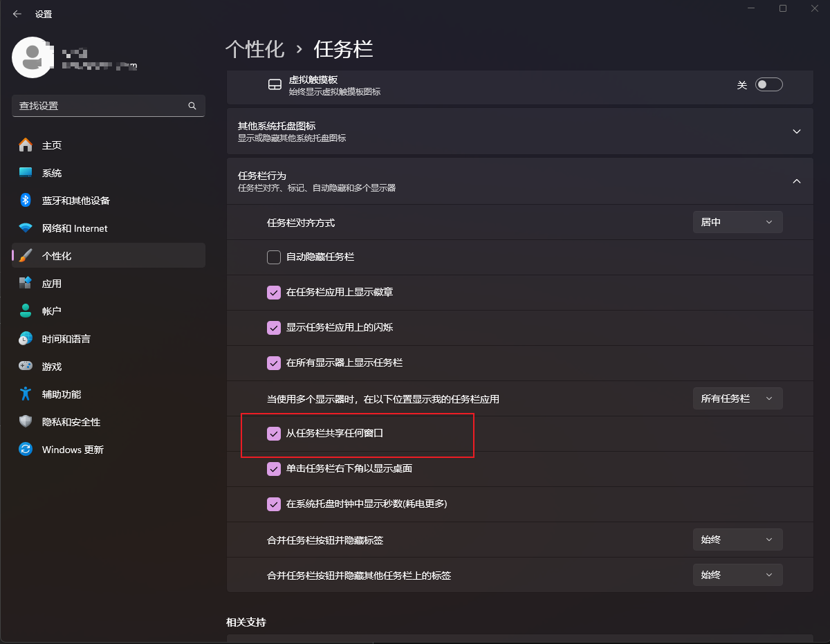The width and height of the screenshot is (830, 644).
Task: Collapse 任务栏行为 section chevron
Action: [797, 181]
